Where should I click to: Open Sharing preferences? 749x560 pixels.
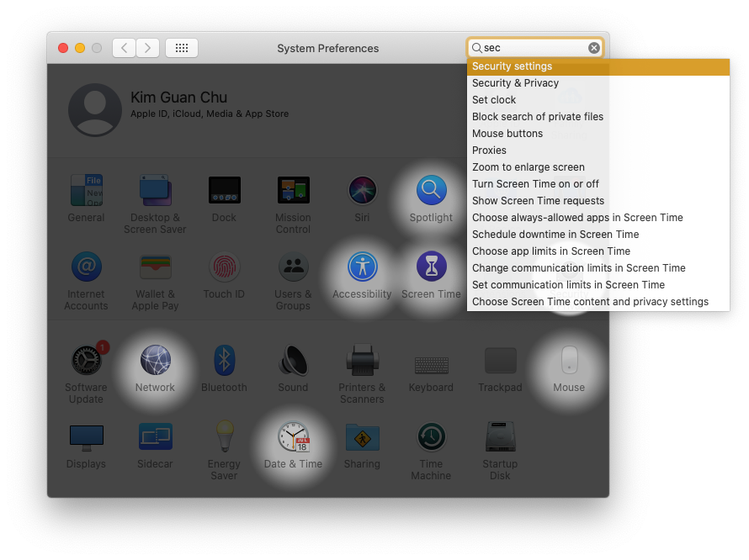[x=362, y=437]
